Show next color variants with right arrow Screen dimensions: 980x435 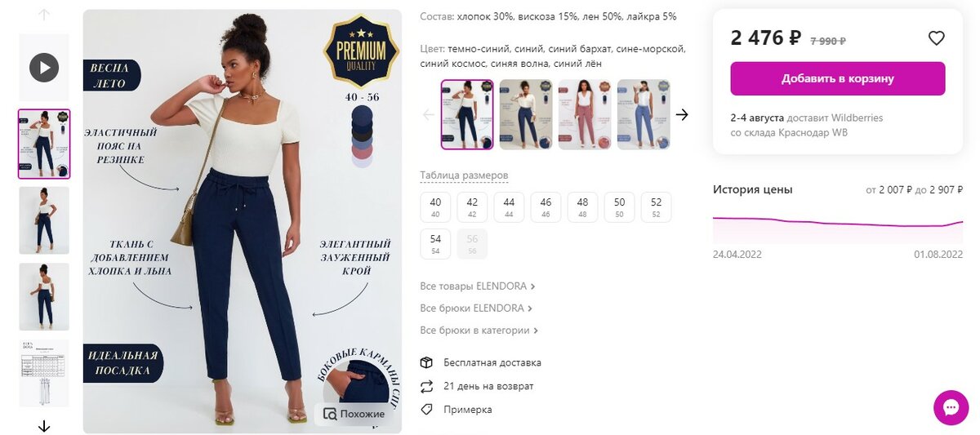pyautogui.click(x=683, y=115)
